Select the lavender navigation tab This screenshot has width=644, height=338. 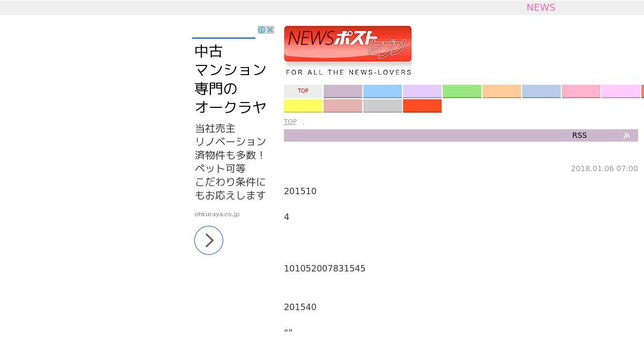pyautogui.click(x=422, y=91)
